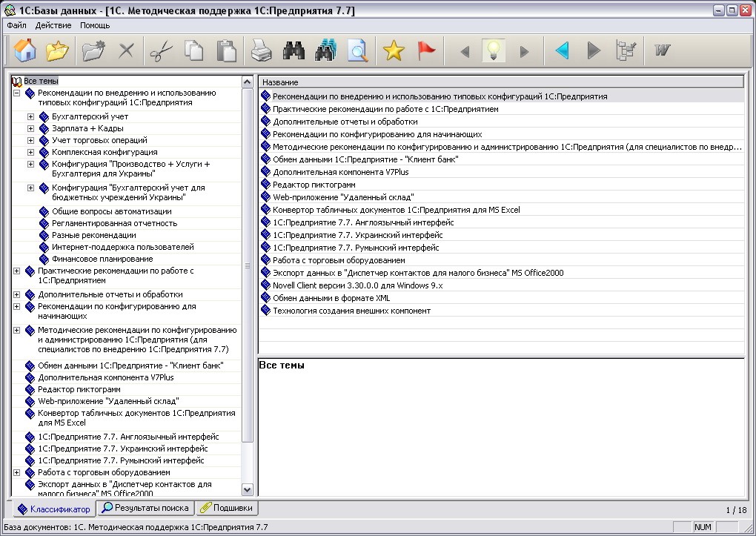Screen dimensions: 756x536
Task: Click tree scrollbar down arrow
Action: [248, 490]
